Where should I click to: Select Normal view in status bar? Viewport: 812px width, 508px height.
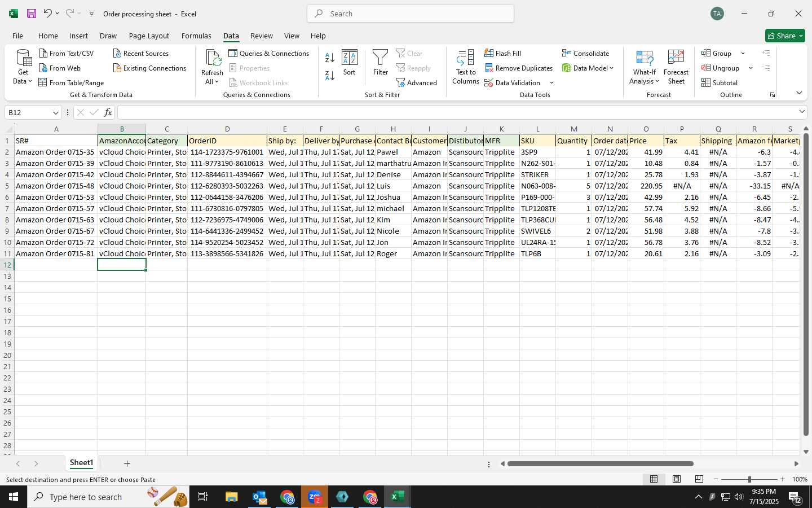coord(654,479)
